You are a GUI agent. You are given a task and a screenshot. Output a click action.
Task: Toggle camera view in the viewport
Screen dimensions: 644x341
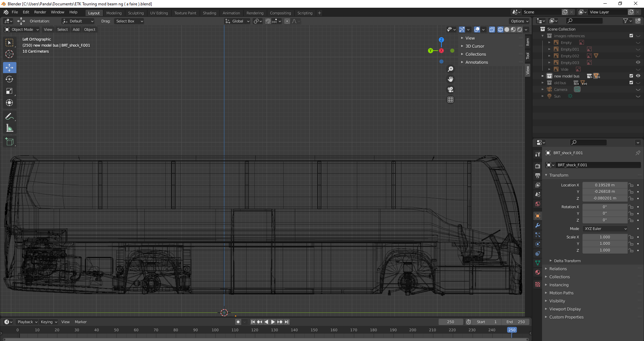450,90
